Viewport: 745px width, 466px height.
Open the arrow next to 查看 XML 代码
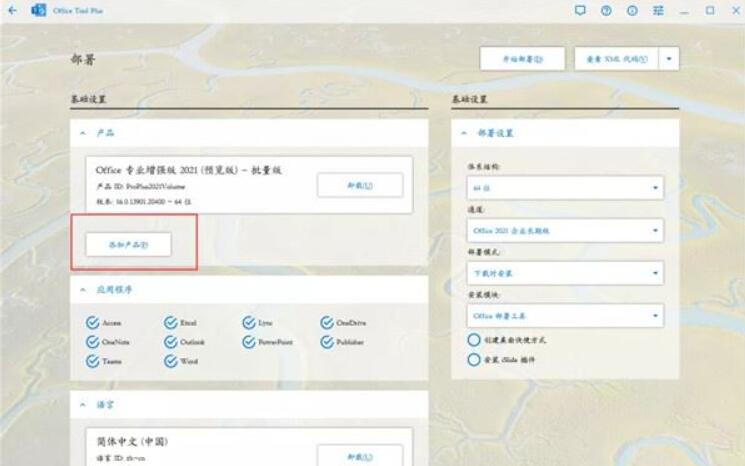(669, 59)
